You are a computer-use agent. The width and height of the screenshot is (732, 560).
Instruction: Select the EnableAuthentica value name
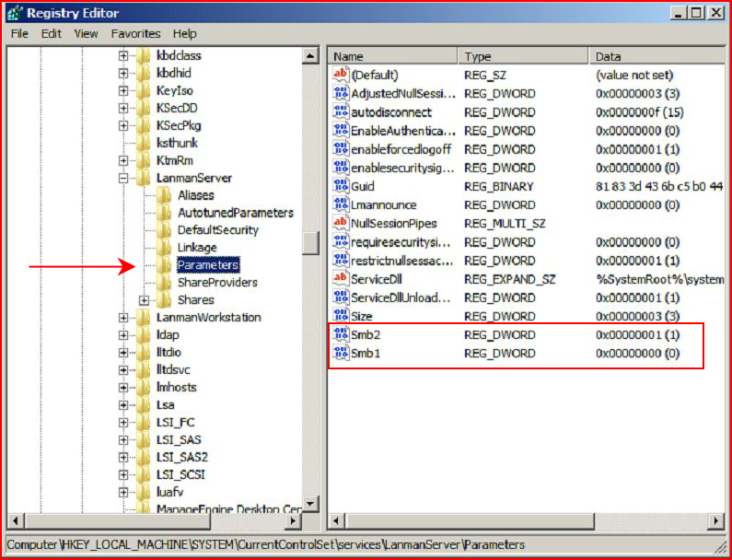click(x=403, y=131)
